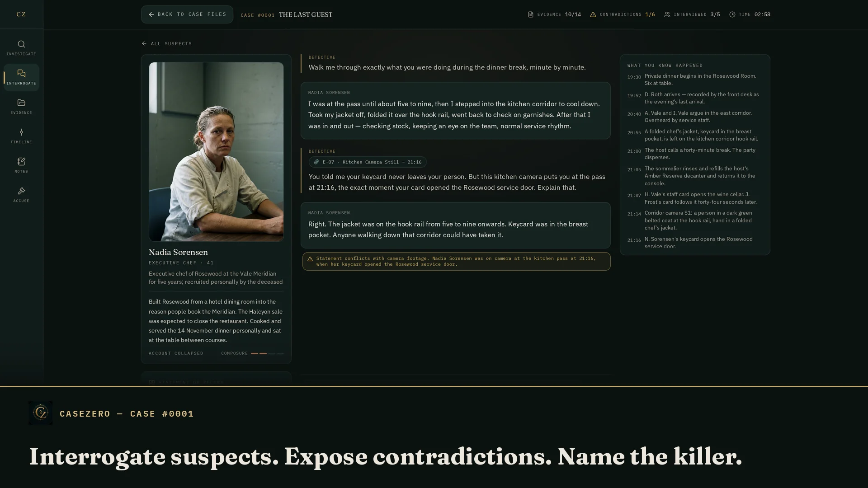The width and height of the screenshot is (868, 488).
Task: Open the Notes notebook icon
Action: pos(21,162)
